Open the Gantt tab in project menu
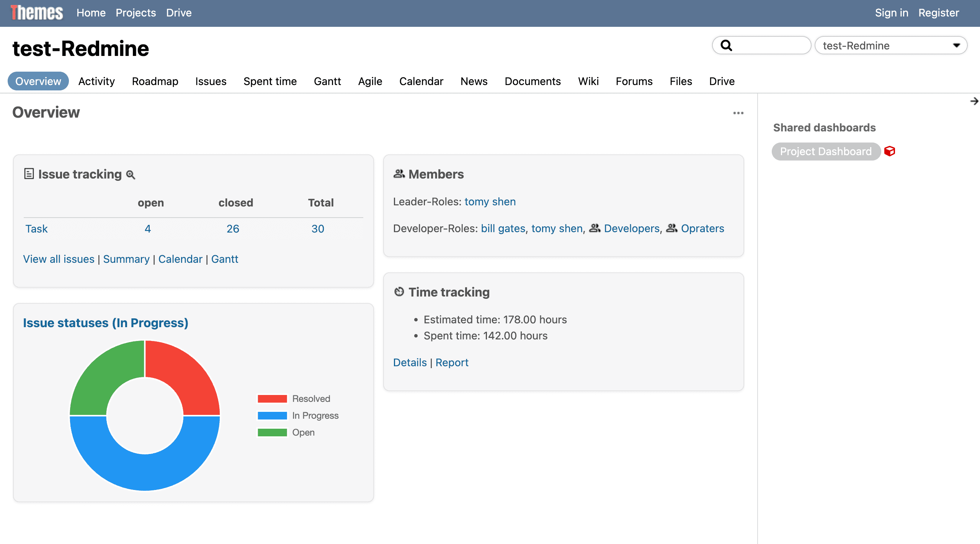Image resolution: width=980 pixels, height=544 pixels. (327, 81)
